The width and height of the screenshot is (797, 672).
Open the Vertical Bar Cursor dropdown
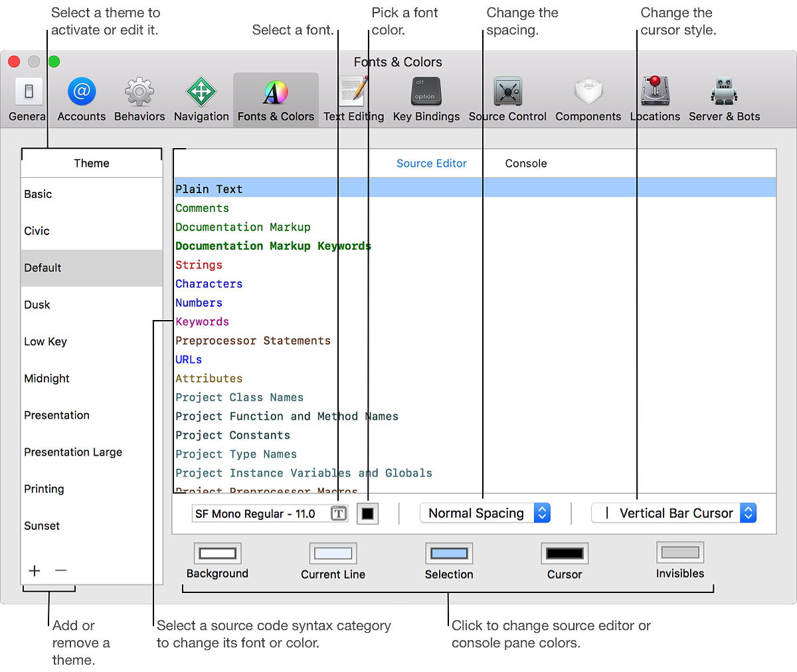pos(673,513)
